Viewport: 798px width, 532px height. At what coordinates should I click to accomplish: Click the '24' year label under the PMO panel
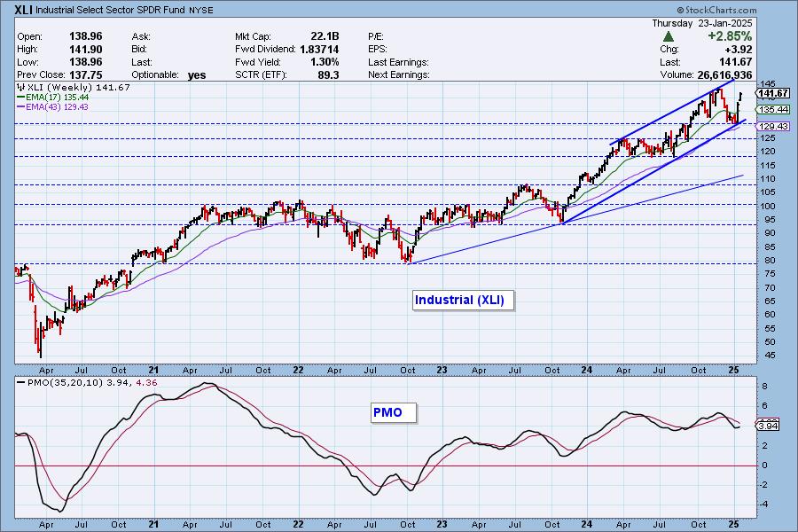pos(586,524)
